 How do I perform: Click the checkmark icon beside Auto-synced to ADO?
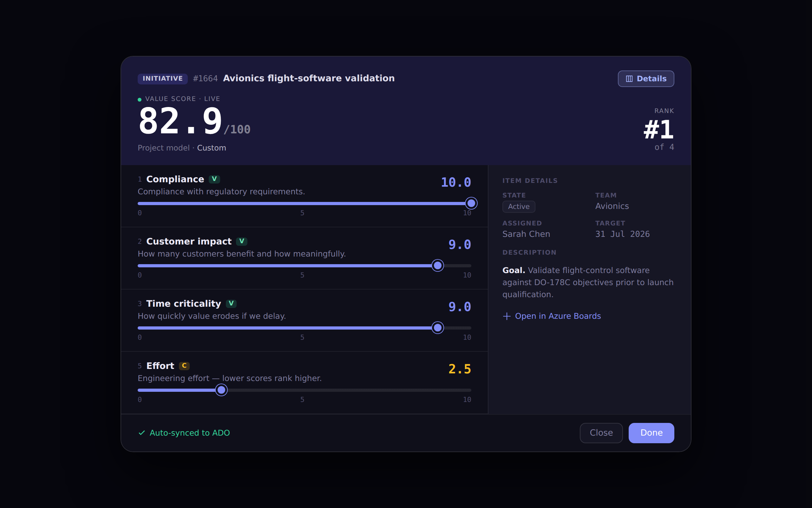pos(141,433)
